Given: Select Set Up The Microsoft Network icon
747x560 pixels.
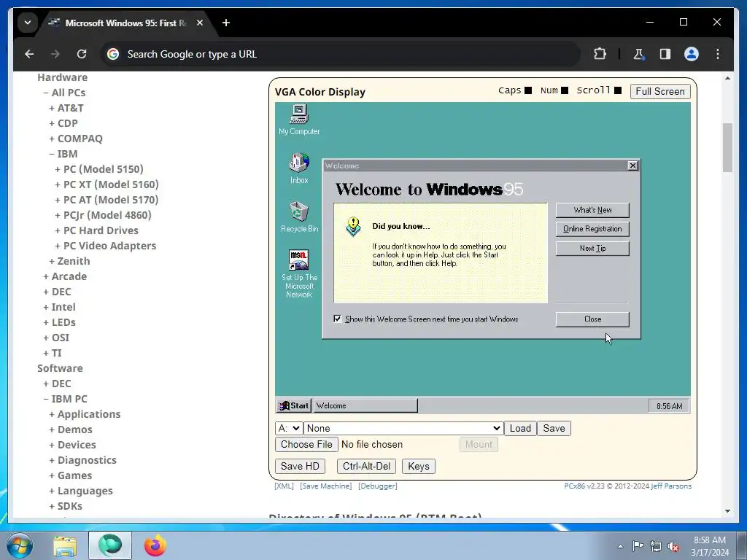Looking at the screenshot, I should pyautogui.click(x=299, y=274).
